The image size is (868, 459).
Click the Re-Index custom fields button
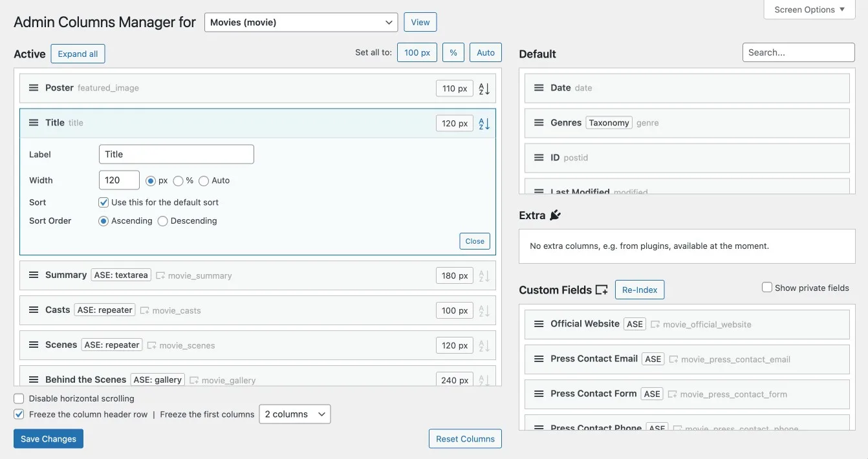click(639, 290)
